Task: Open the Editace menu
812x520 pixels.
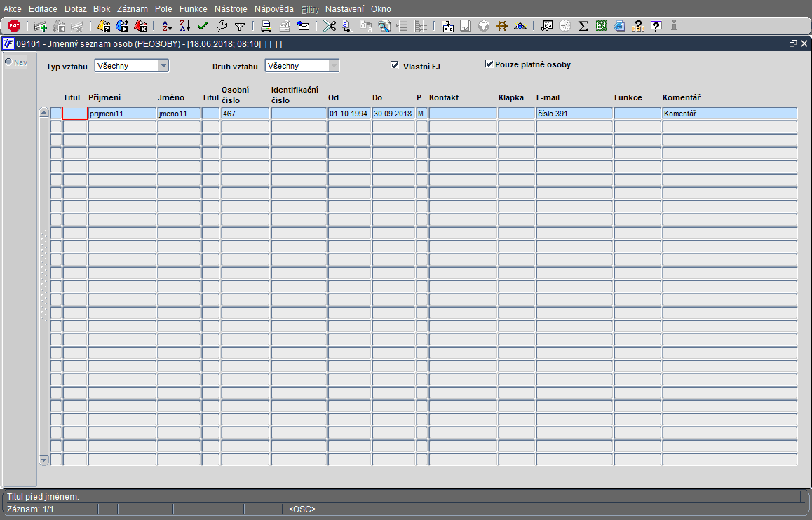Action: coord(43,9)
